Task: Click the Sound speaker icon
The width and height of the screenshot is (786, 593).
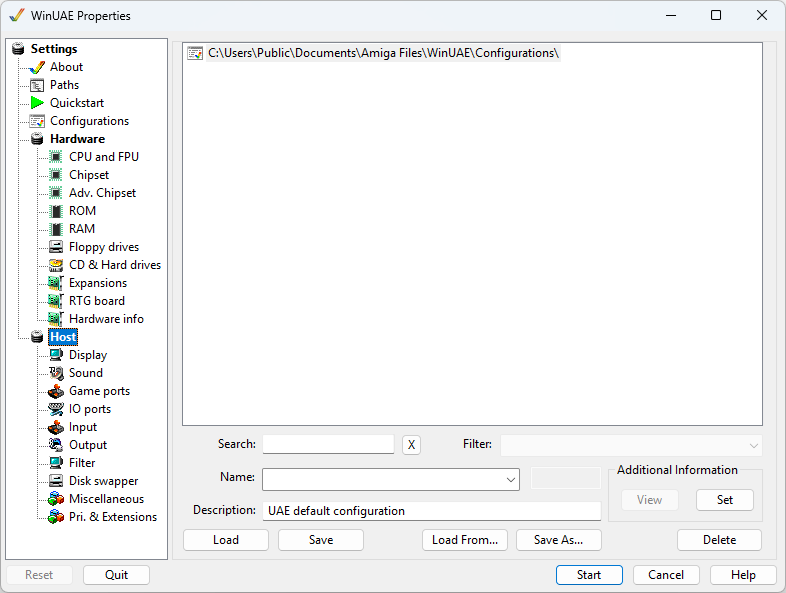Action: [x=56, y=373]
